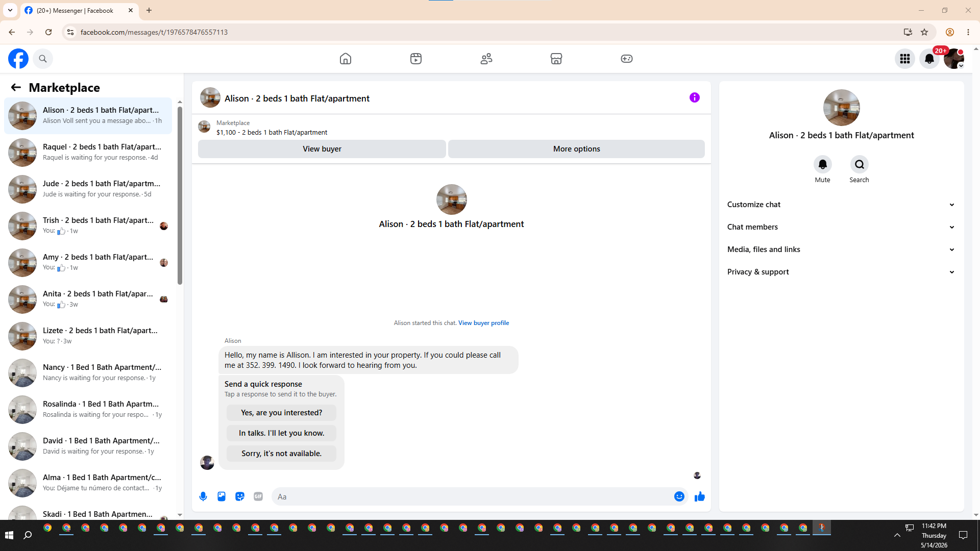Open the taskbar clock and calendar

coord(934,535)
